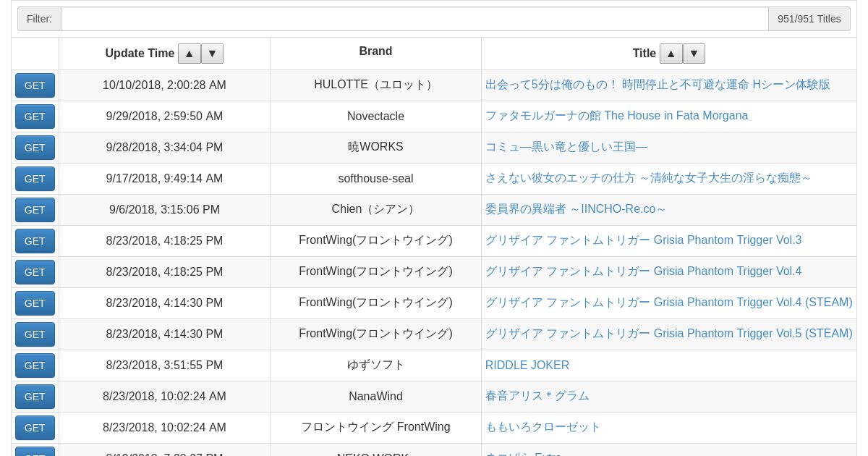Sort Title column descending arrow
The width and height of the screenshot is (868, 456).
click(694, 54)
